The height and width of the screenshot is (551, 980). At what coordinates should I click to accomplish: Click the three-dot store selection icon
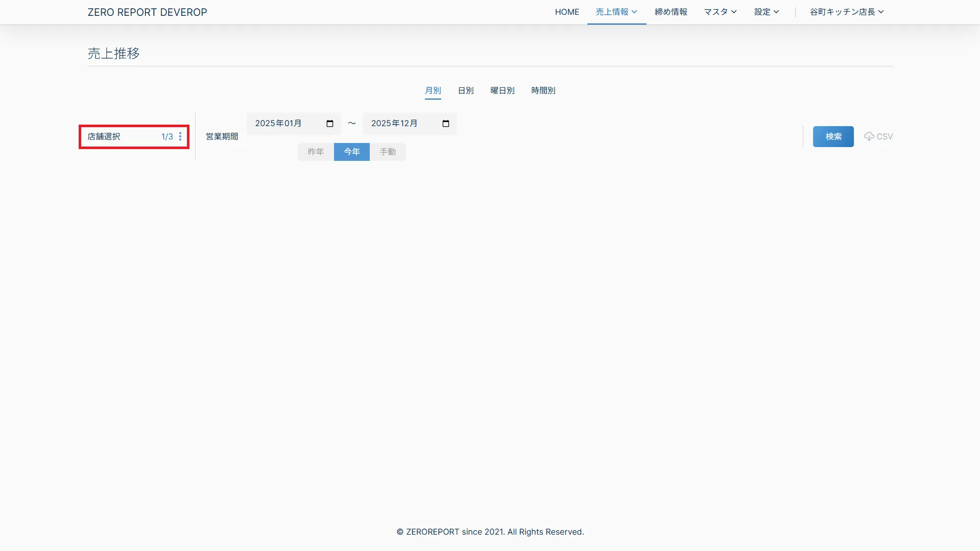tap(180, 136)
